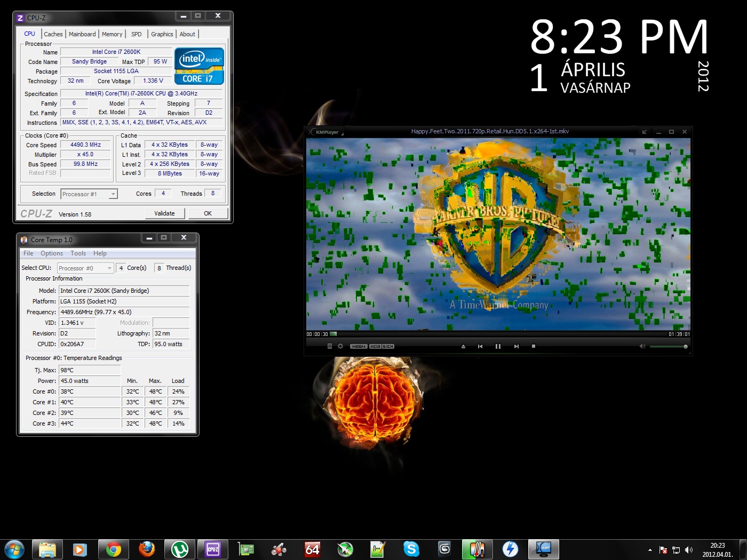Open the KMPlayer control box gear icon
747x560 pixels.
click(340, 346)
